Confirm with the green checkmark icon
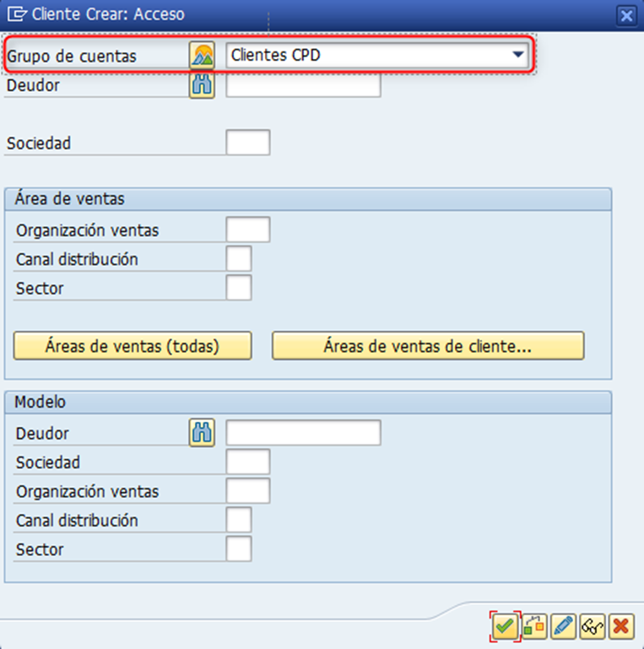This screenshot has height=649, width=644. (x=505, y=626)
